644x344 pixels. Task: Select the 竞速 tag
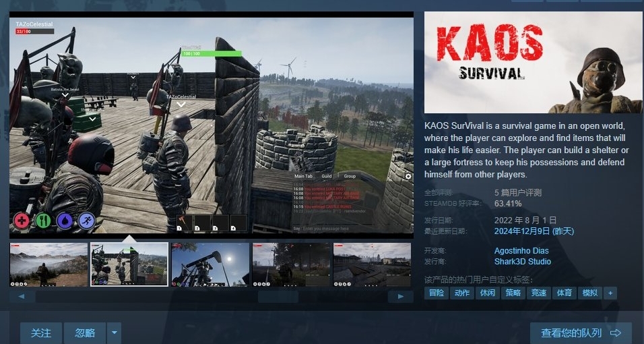(x=538, y=293)
